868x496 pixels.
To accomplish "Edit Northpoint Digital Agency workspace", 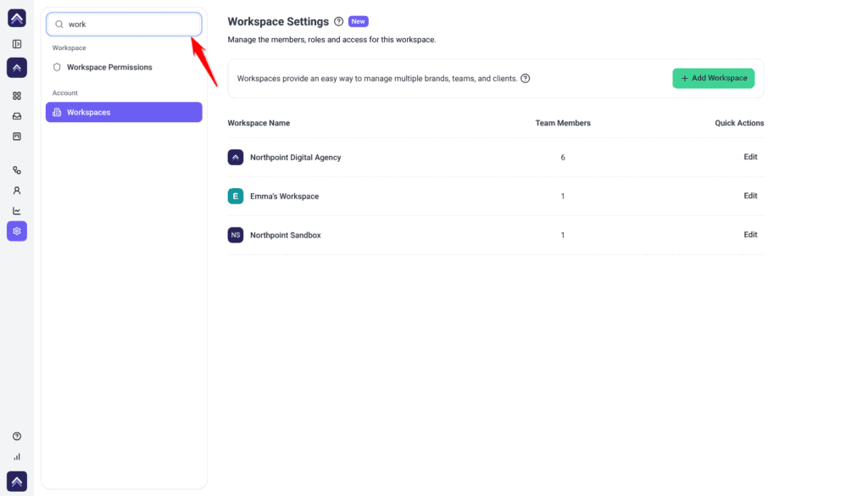I will click(750, 157).
